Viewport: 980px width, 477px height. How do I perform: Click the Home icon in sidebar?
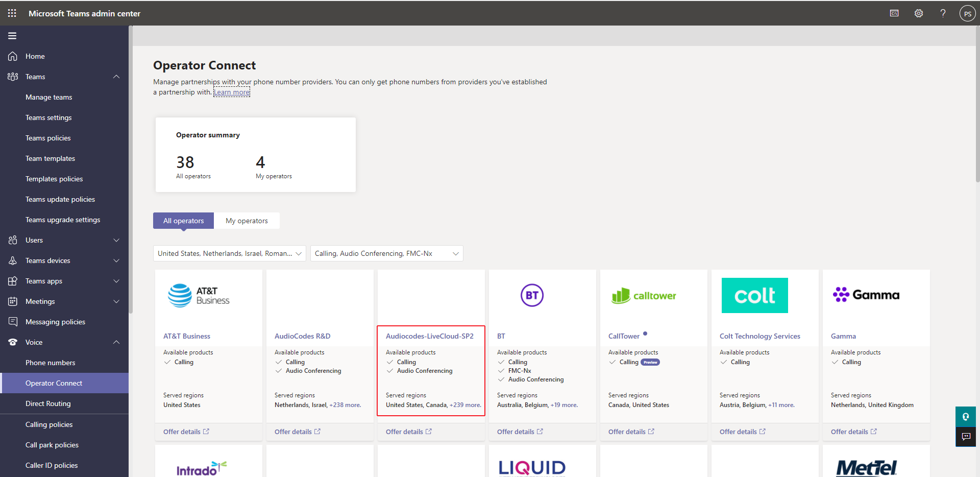(x=13, y=56)
